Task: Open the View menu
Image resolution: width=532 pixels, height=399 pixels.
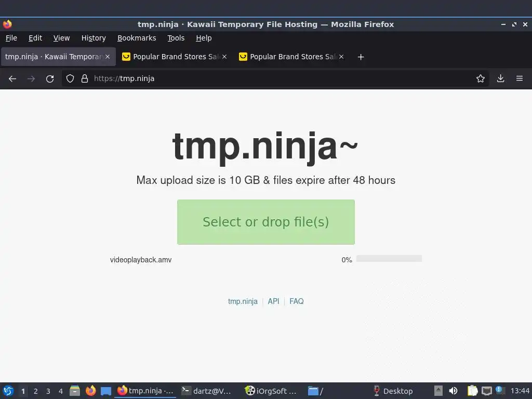Action: click(61, 38)
